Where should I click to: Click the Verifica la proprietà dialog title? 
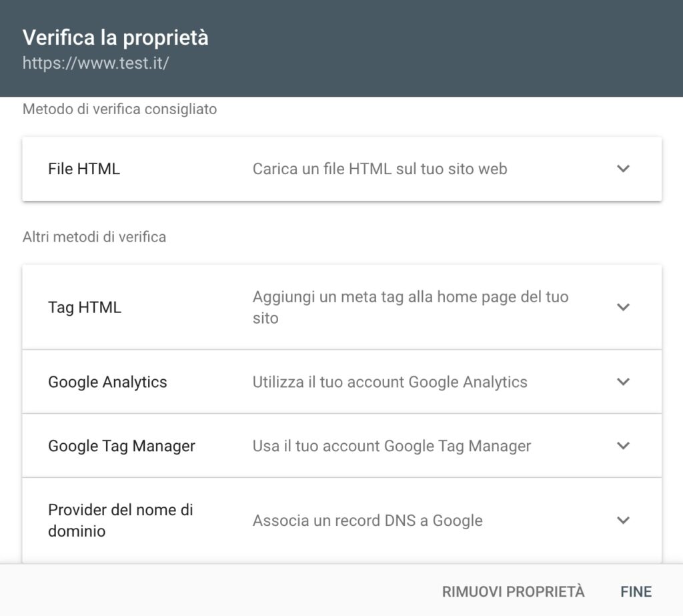pos(115,38)
